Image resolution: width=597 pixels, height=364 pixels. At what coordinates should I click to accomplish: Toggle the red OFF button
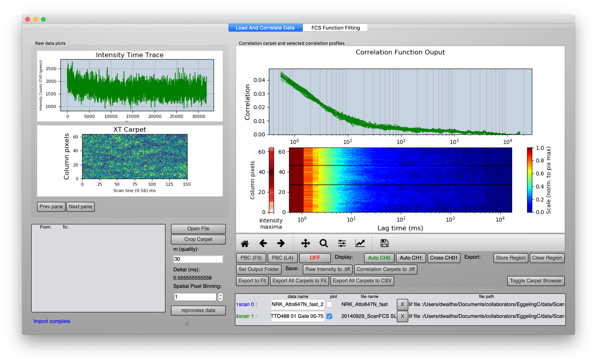pyautogui.click(x=315, y=258)
